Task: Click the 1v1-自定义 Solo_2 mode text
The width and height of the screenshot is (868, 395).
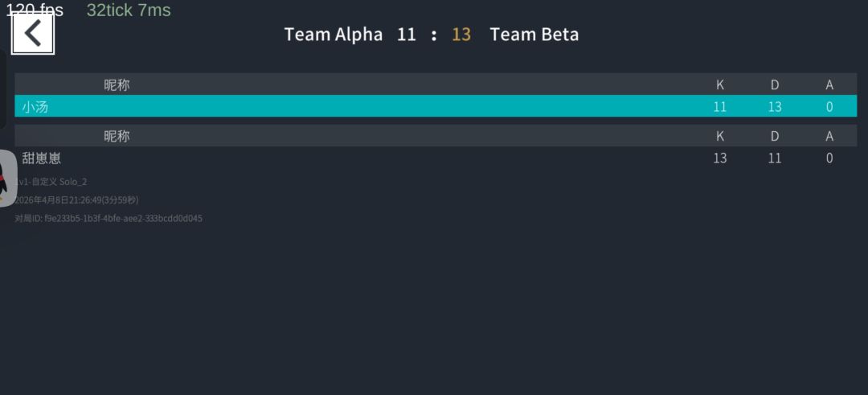Action: 52,182
